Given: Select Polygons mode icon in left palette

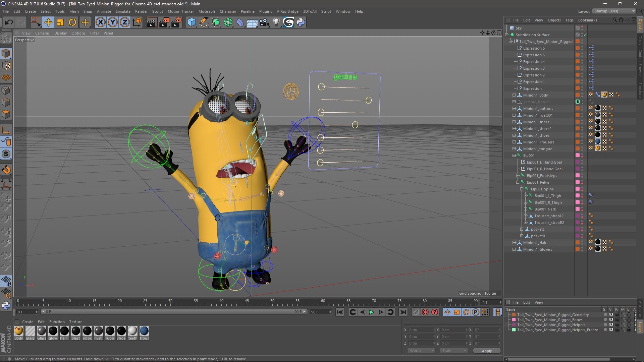Looking at the screenshot, I should click(x=6, y=114).
